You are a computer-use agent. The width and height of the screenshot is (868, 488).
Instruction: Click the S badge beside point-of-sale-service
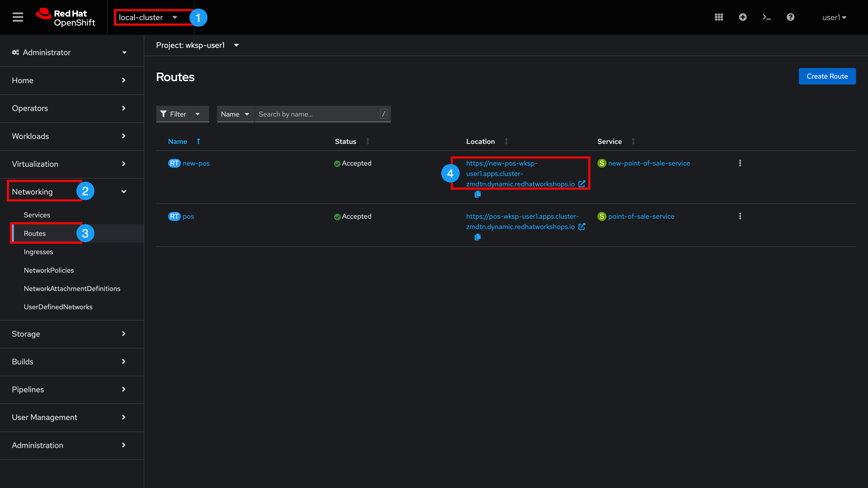point(602,216)
